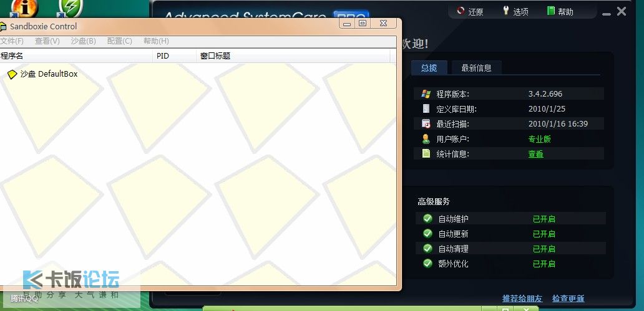Click the scan time 2010/1/16 16:39
Image resolution: width=644 pixels, height=311 pixels.
pos(558,124)
